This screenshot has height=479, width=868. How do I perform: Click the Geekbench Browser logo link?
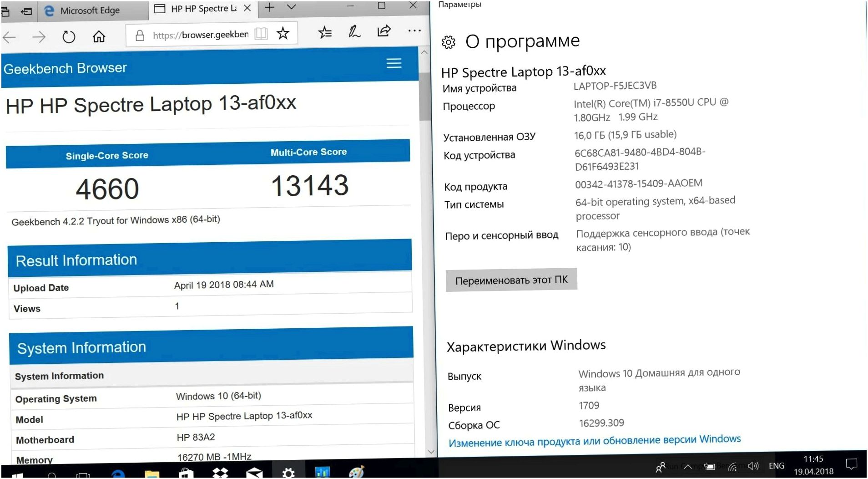point(65,68)
